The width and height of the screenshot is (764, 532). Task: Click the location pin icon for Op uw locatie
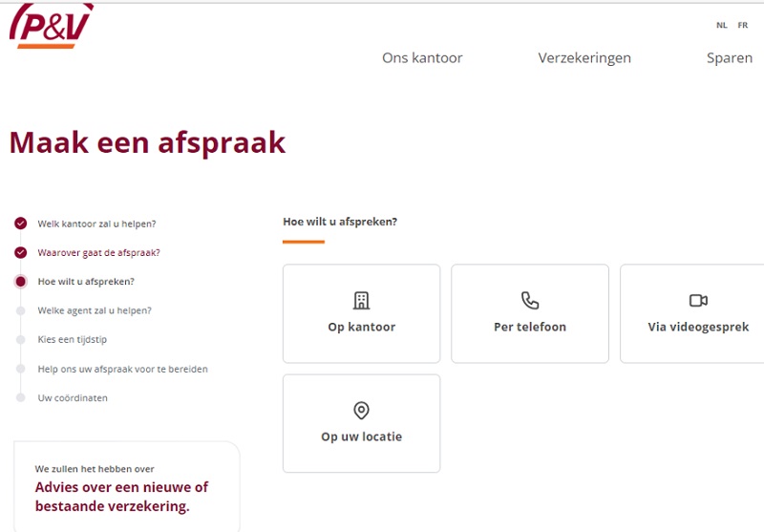click(x=362, y=410)
